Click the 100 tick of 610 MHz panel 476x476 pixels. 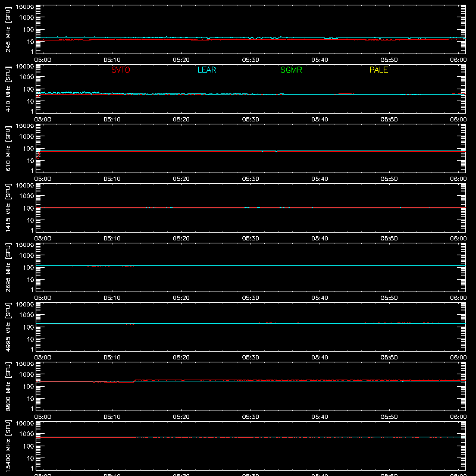[29, 148]
